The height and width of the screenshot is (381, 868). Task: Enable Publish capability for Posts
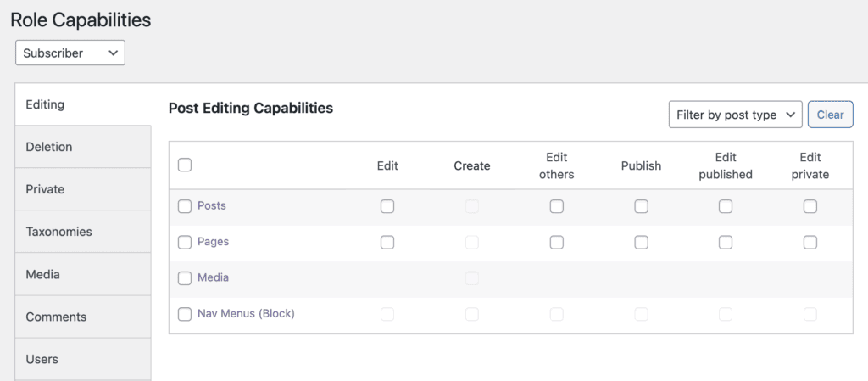(x=642, y=206)
